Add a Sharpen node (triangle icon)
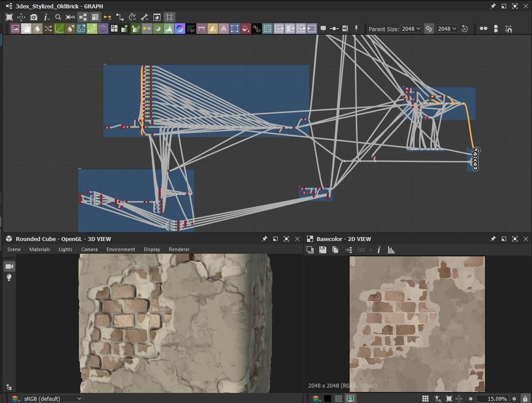This screenshot has width=532, height=403. (x=213, y=29)
